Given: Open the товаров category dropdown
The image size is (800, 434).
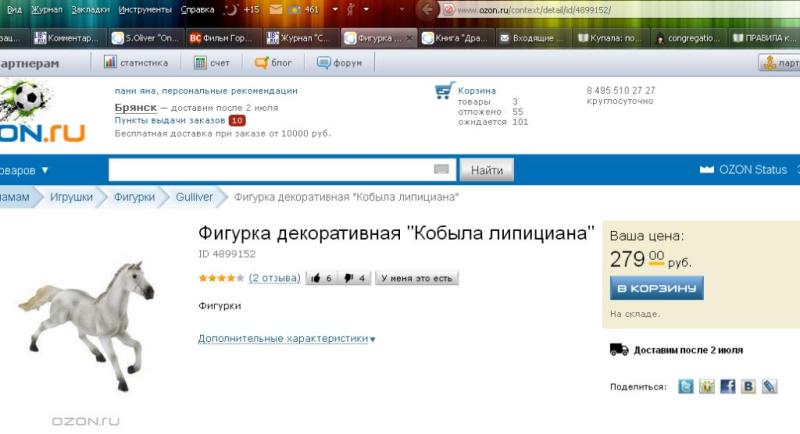Looking at the screenshot, I should [x=25, y=170].
